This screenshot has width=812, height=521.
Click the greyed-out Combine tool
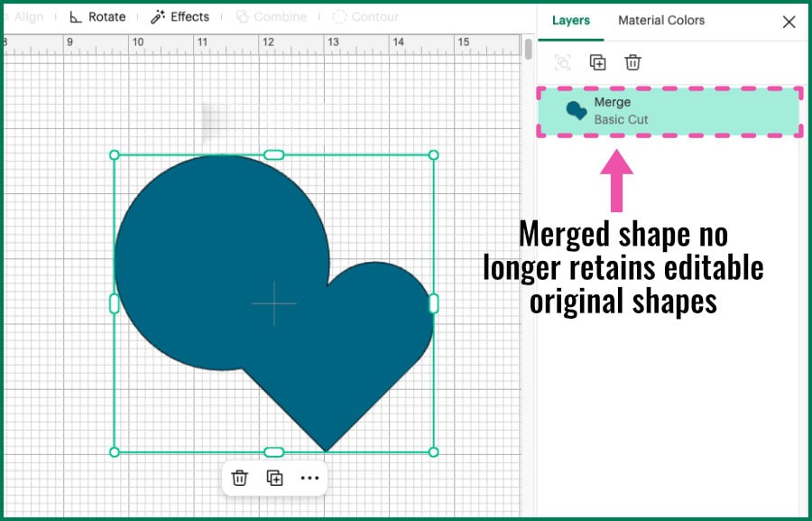(x=271, y=16)
